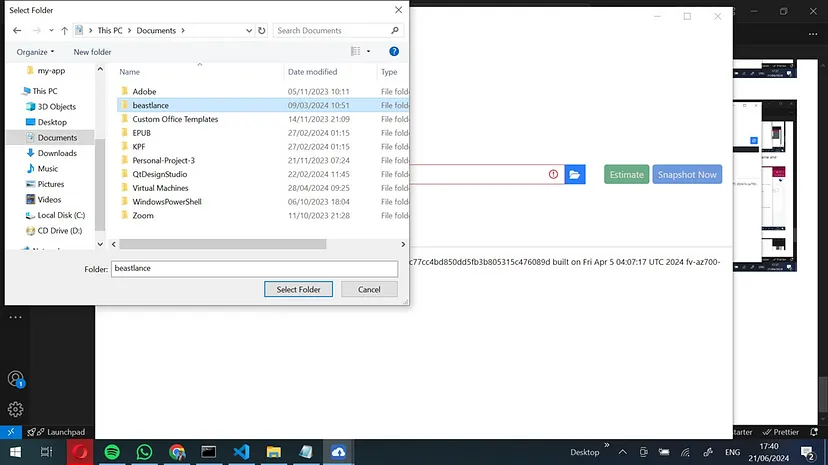Click the Snapshot Now button
Screen dimensions: 828x465
point(687,175)
